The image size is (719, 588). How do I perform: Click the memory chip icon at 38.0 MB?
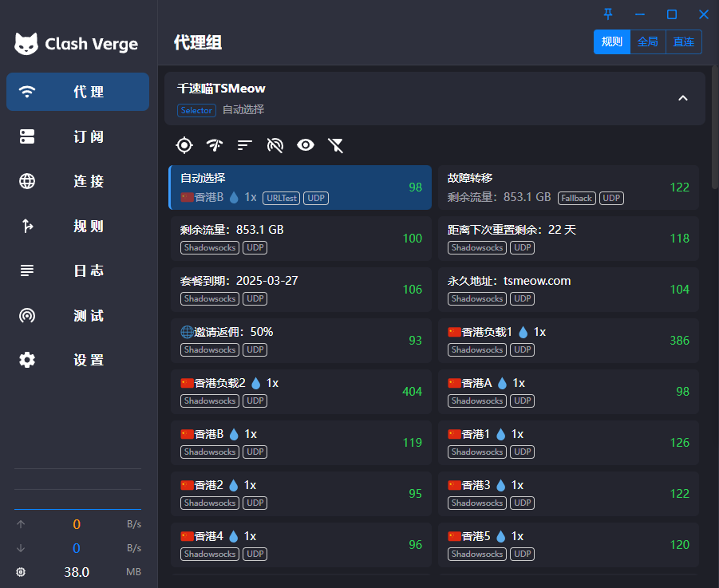coord(21,572)
